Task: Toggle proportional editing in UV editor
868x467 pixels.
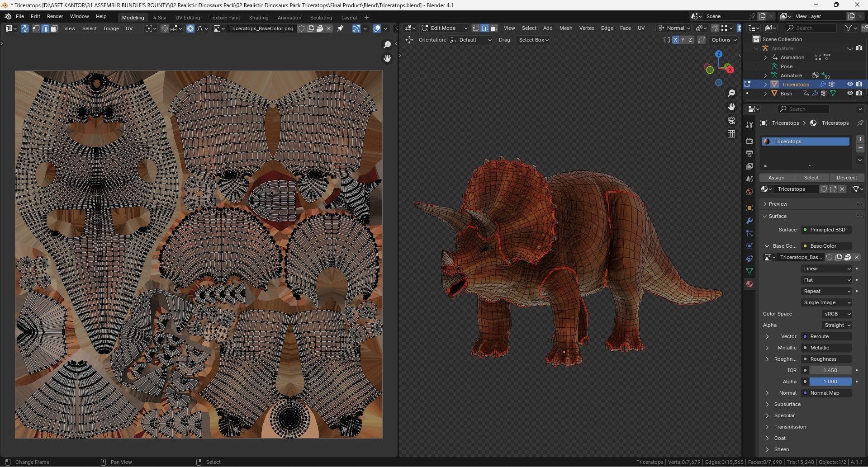Action: point(190,28)
